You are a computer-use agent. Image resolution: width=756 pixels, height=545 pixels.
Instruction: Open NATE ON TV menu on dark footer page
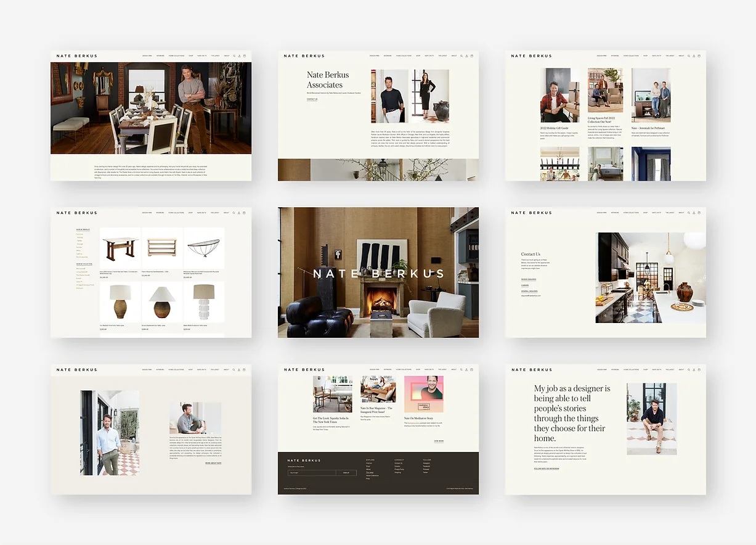pos(429,370)
